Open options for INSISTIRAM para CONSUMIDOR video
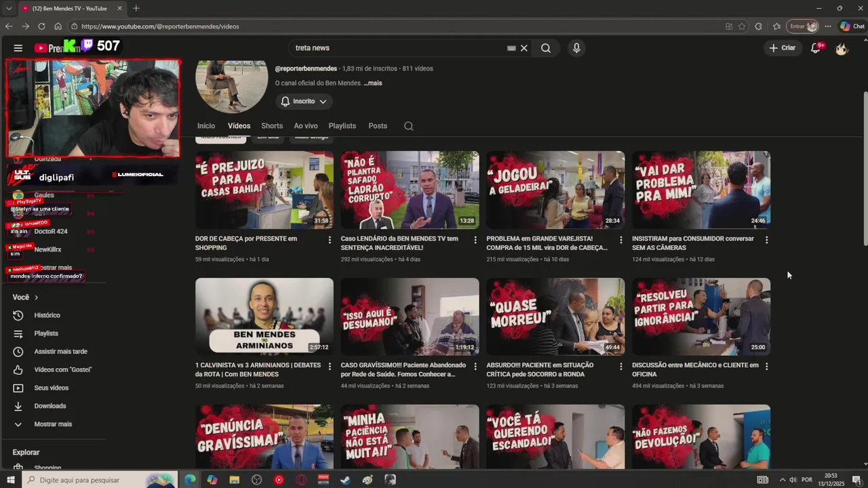 (767, 240)
